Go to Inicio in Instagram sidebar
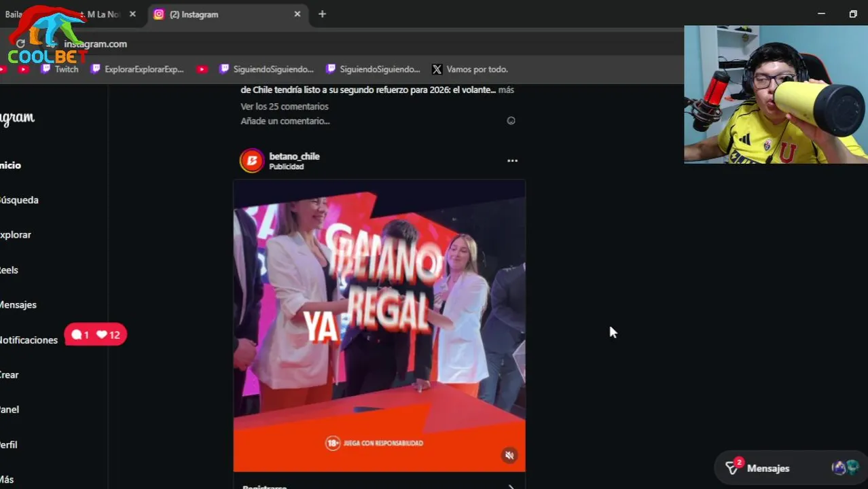868x489 pixels. pos(11,165)
